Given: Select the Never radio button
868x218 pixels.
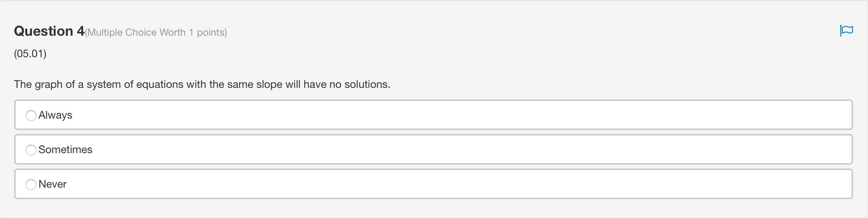Looking at the screenshot, I should tap(31, 184).
